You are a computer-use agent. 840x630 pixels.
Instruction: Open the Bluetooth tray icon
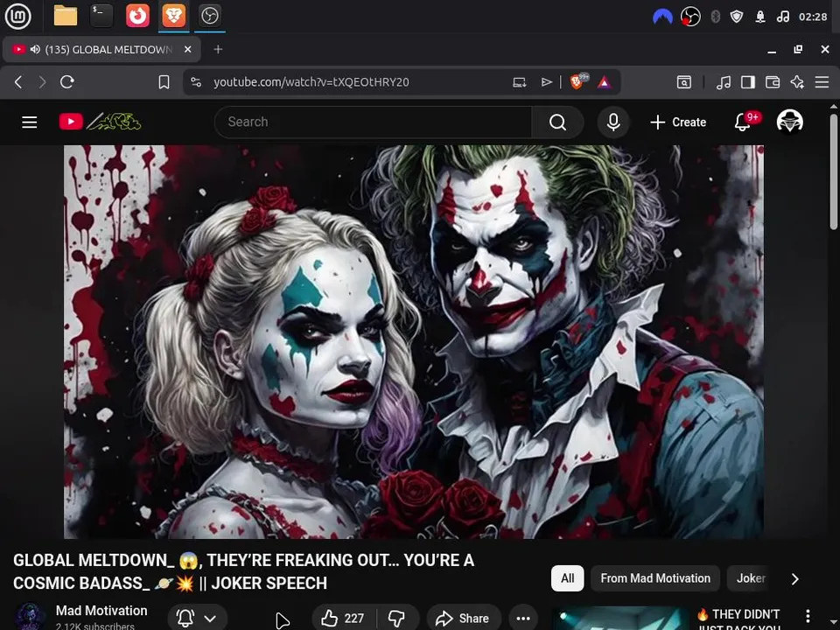tap(715, 17)
